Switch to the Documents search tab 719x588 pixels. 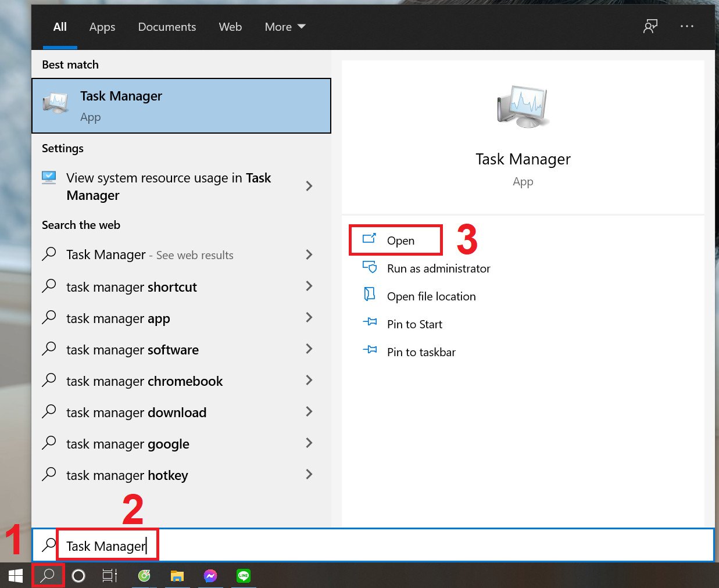pos(167,27)
